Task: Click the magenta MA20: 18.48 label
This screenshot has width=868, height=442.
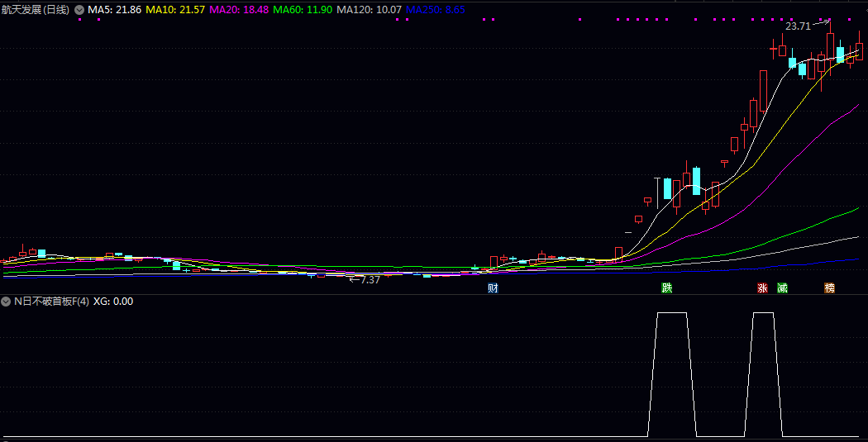Action: [241, 10]
